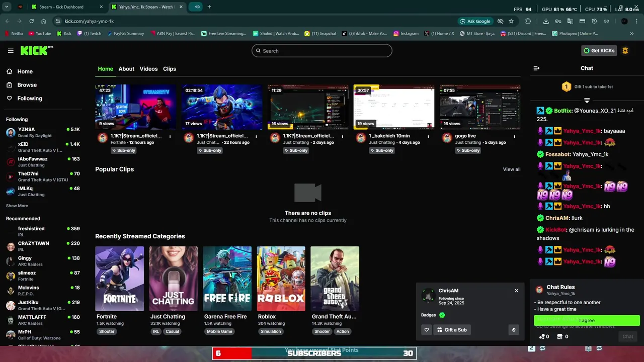The image size is (644, 362).
Task: Open the Videos tab
Action: (x=148, y=69)
